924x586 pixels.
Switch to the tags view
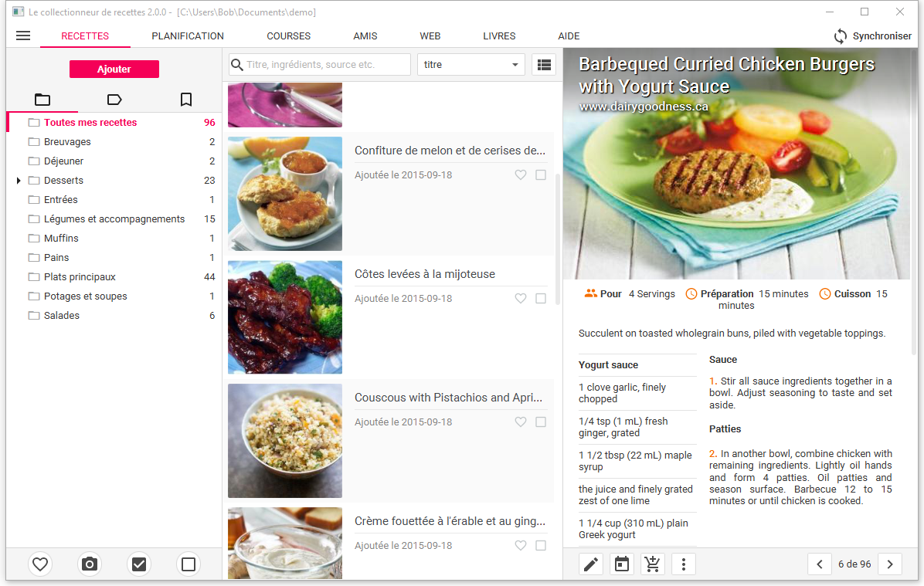[x=114, y=100]
